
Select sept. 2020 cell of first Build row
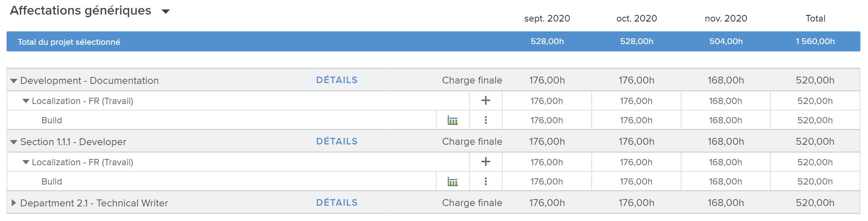pyautogui.click(x=547, y=120)
